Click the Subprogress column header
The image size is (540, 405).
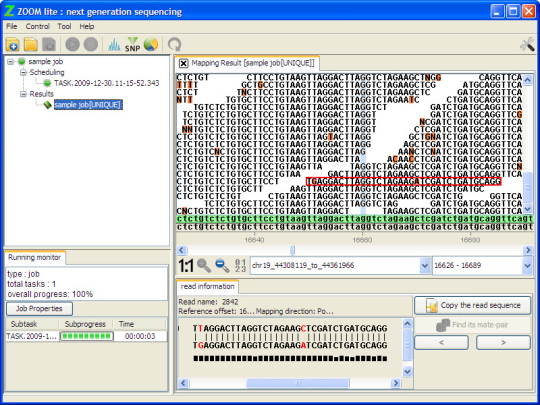click(85, 324)
